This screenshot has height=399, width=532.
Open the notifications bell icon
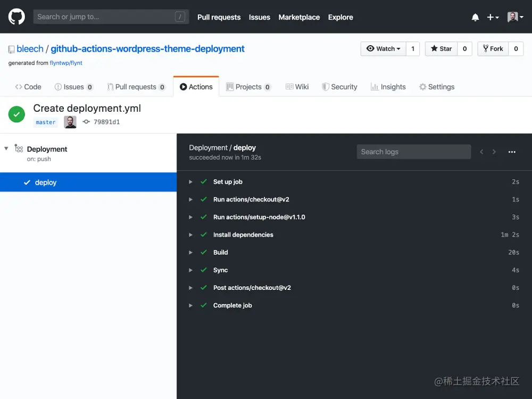[x=475, y=16]
